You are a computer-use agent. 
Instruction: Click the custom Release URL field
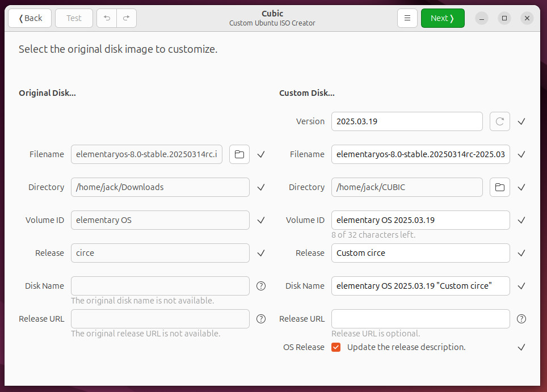(420, 319)
